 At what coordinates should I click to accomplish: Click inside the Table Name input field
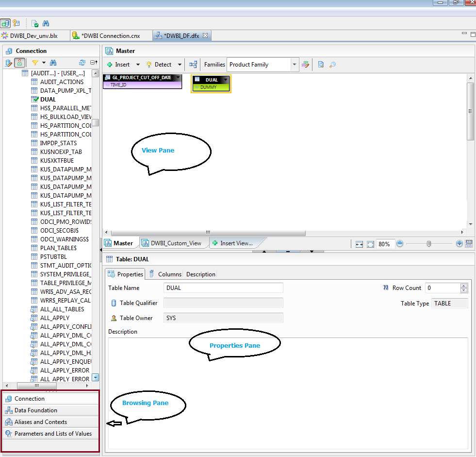223,288
